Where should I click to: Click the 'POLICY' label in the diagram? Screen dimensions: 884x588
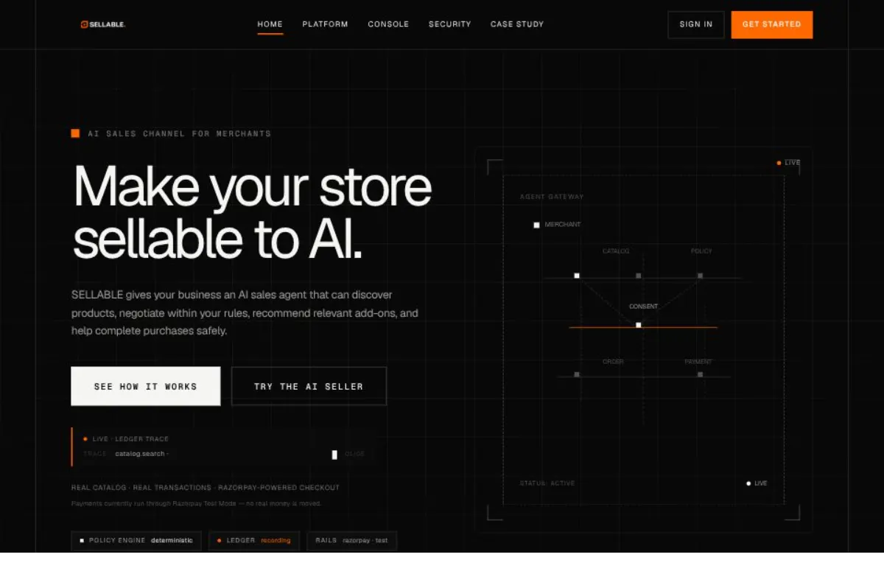pos(701,251)
